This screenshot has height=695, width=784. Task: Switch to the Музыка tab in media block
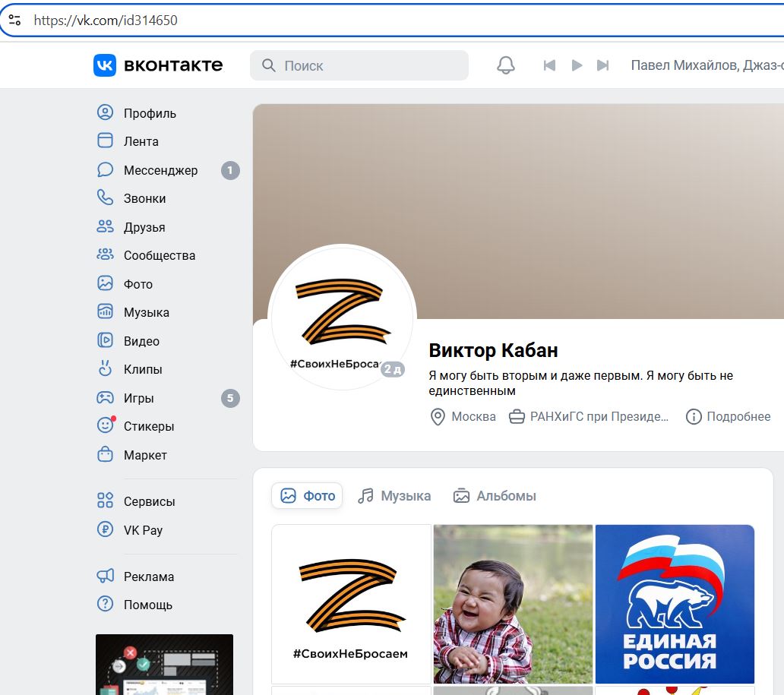[394, 495]
